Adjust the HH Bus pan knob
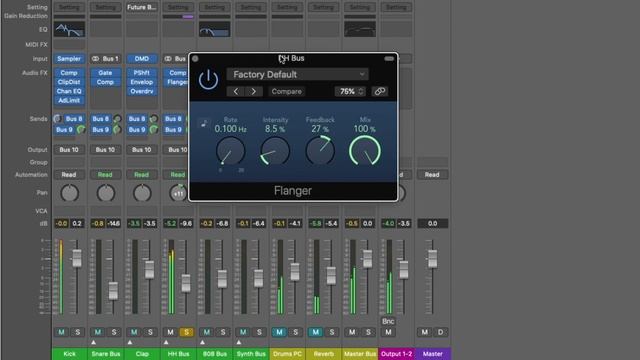This screenshot has width=640, height=360. click(178, 193)
